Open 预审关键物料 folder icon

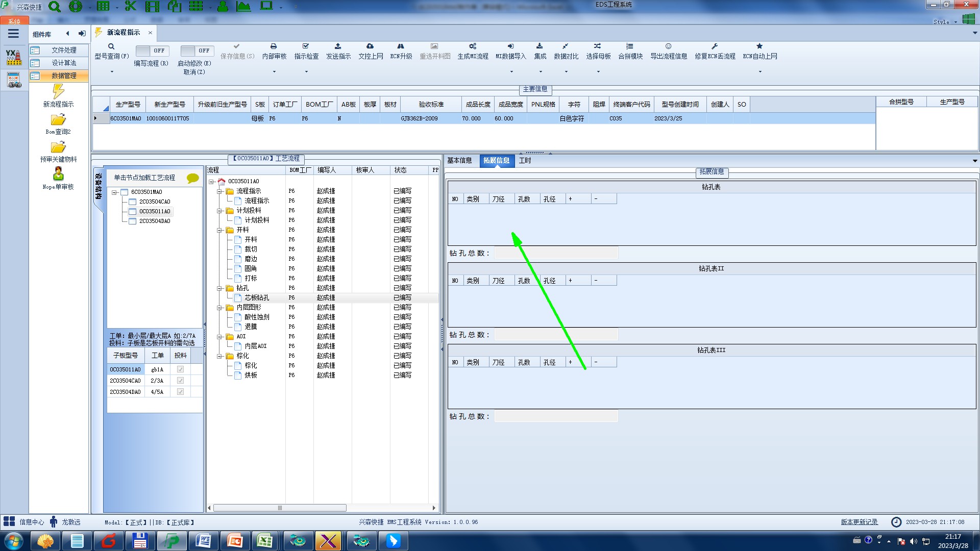(58, 147)
